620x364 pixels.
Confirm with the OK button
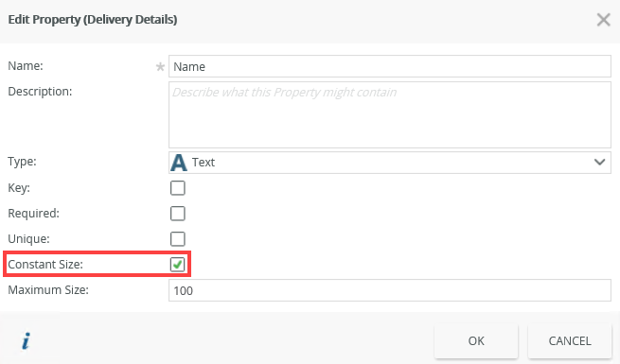coord(476,340)
